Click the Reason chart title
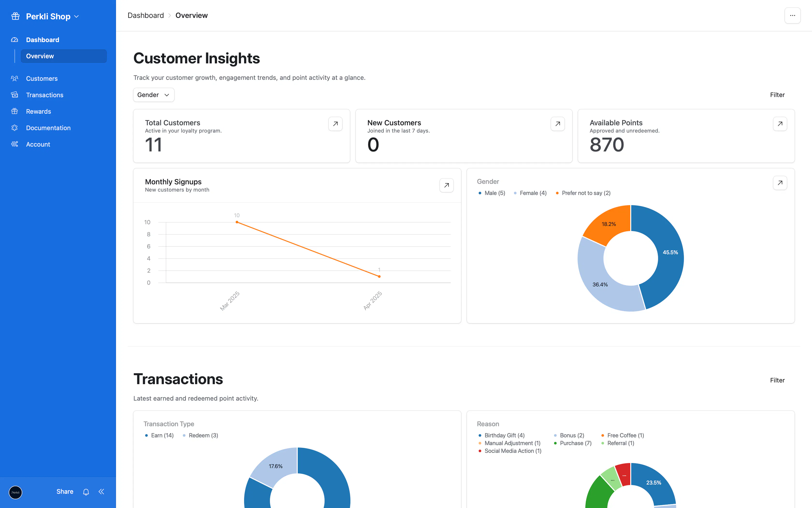Image resolution: width=812 pixels, height=508 pixels. pyautogui.click(x=488, y=424)
